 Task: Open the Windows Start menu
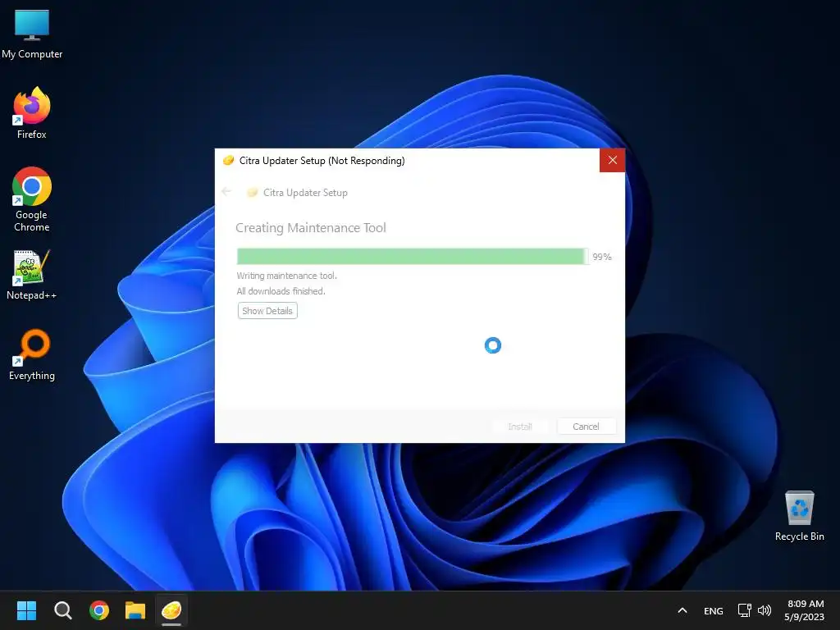click(26, 610)
